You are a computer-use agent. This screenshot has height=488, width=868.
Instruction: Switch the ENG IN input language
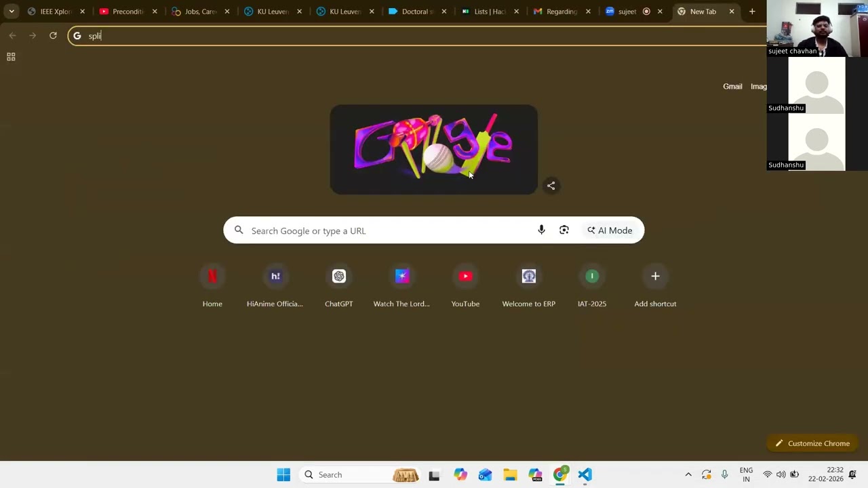[746, 474]
